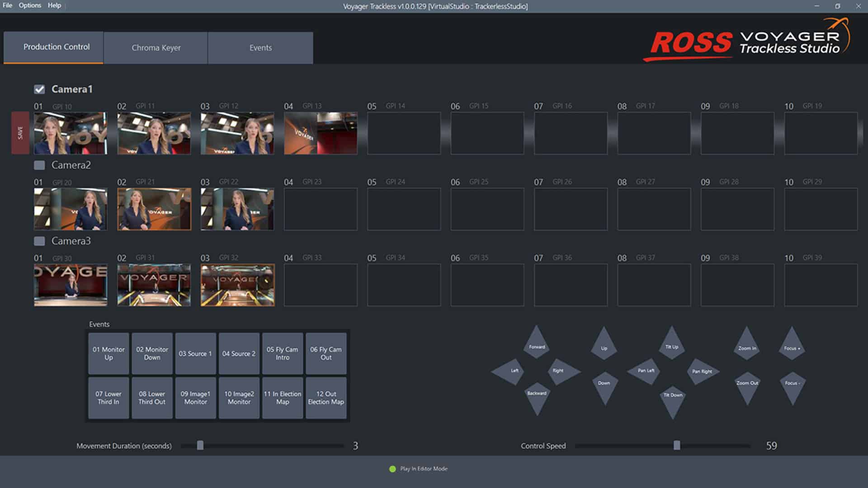Enable the Camera2 checkbox
Image resolution: width=868 pixels, height=488 pixels.
(x=39, y=165)
